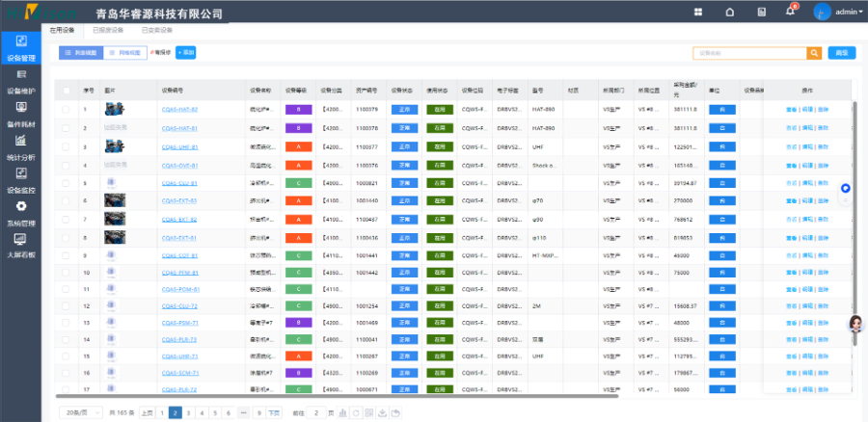Open 系统管理 gear icon in sidebar
This screenshot has height=422, width=868.
tap(21, 211)
